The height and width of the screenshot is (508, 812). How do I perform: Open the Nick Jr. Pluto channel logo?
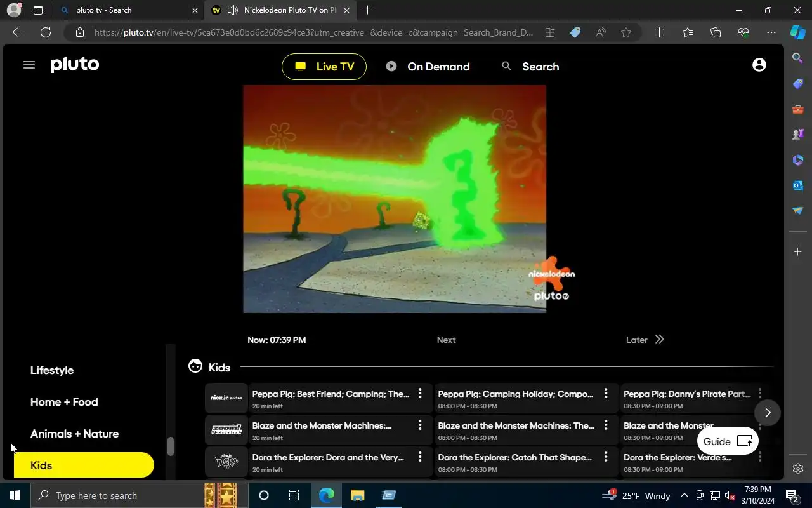[226, 398]
